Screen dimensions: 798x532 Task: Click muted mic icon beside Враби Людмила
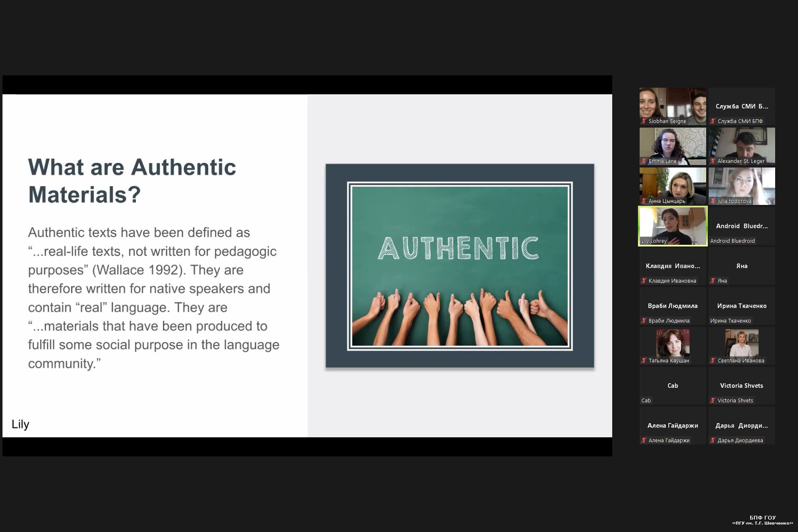click(x=644, y=321)
